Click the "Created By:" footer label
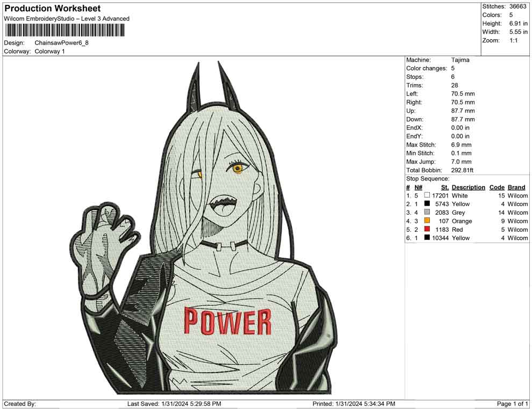This screenshot has height=409, width=532. (20, 404)
